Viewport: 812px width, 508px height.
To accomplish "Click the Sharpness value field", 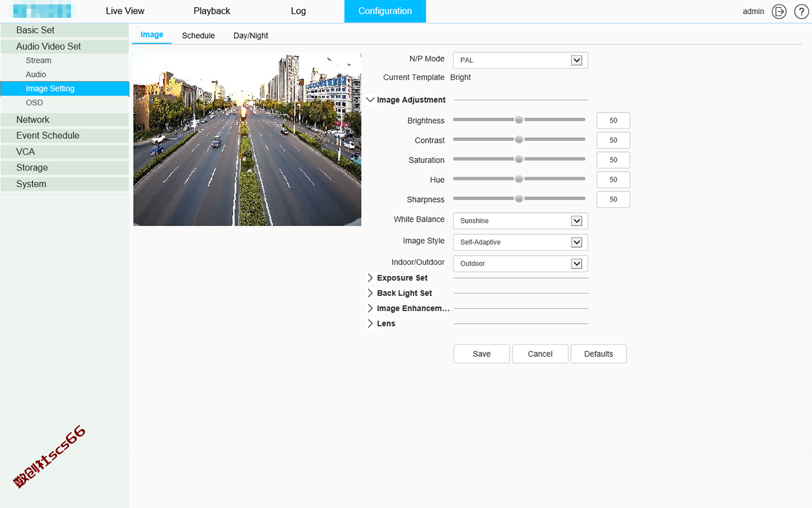I will click(613, 199).
